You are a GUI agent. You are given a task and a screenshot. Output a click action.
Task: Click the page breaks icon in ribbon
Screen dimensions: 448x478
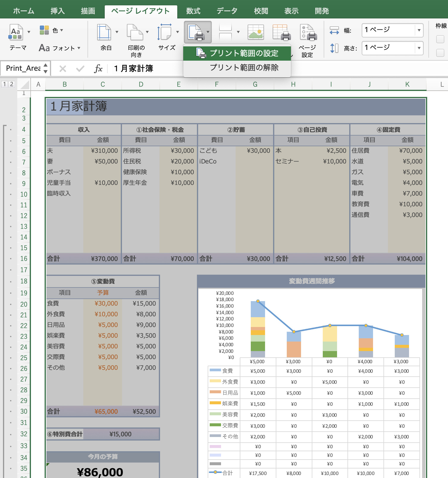click(225, 32)
